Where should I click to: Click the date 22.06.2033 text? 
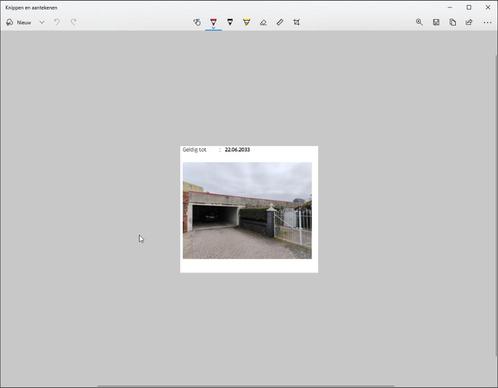237,150
